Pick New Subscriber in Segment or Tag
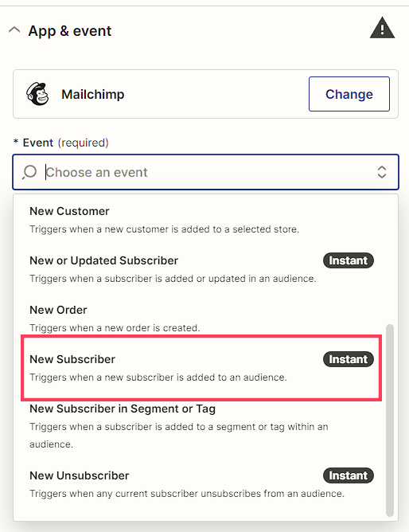Image resolution: width=409 pixels, height=532 pixels. click(205, 426)
